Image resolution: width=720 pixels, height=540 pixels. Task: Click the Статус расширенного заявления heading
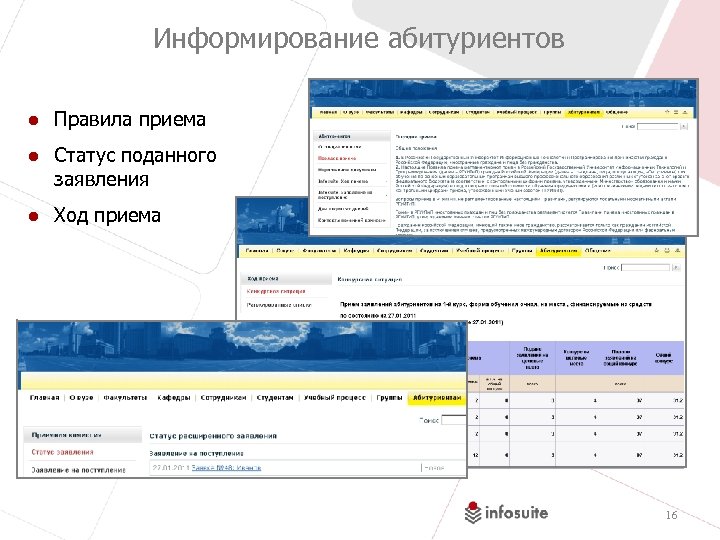[x=213, y=436]
